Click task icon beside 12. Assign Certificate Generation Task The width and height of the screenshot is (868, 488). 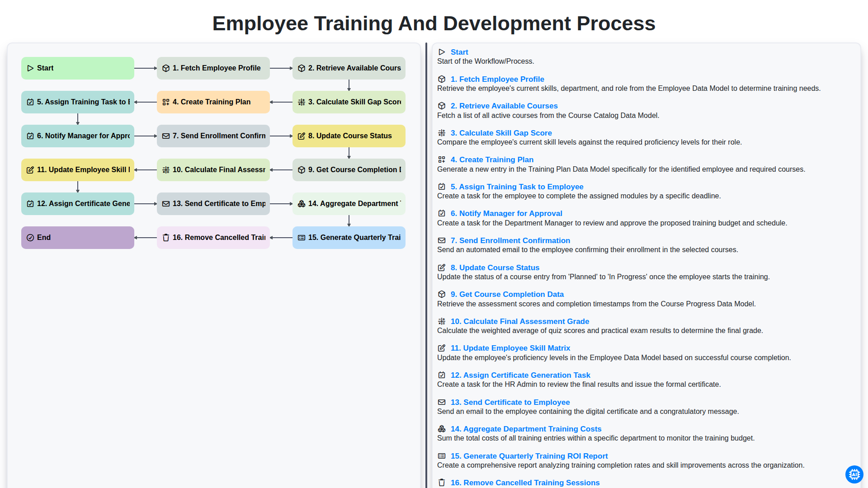coord(442,375)
